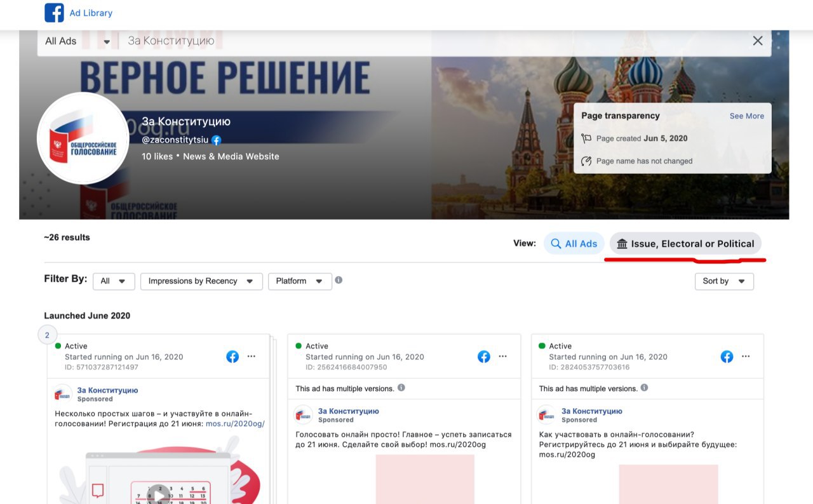Select the All Ads view tab

[574, 244]
